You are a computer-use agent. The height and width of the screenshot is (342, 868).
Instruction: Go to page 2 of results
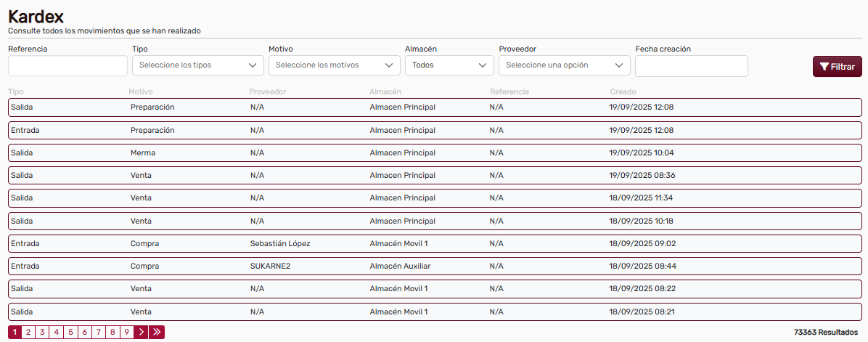click(28, 332)
